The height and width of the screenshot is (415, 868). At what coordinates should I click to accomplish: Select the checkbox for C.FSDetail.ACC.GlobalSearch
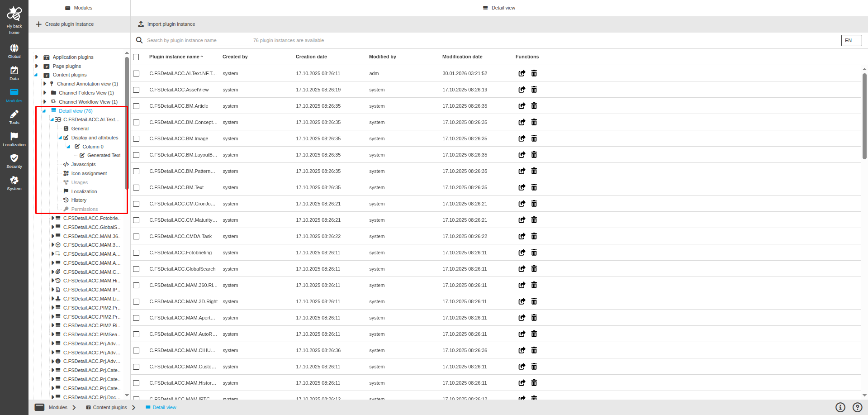136,269
